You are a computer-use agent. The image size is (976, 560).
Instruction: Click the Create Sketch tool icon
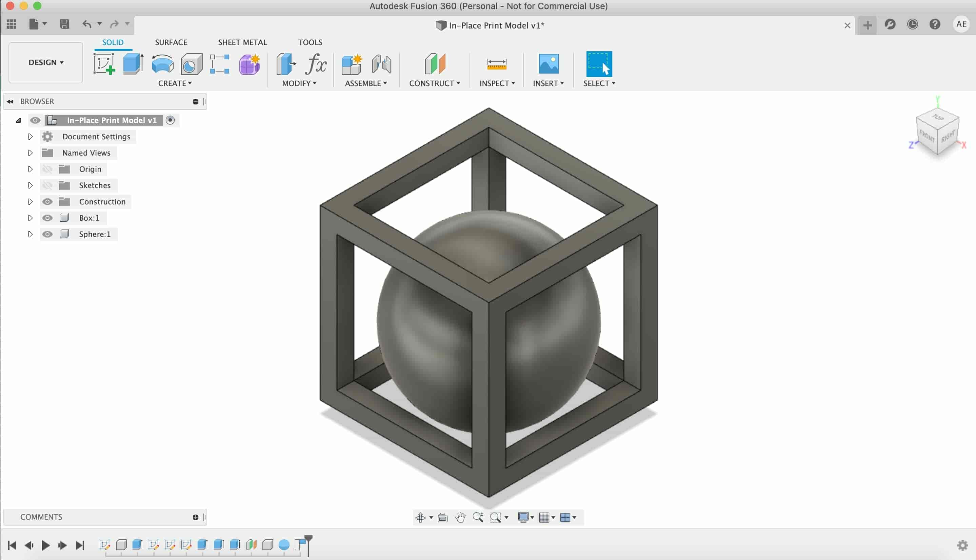tap(104, 64)
